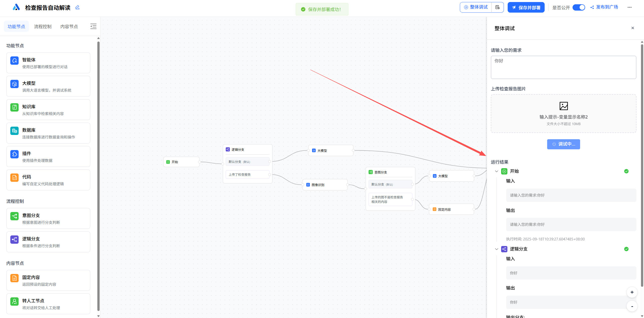
Task: Click the 保存并部署 button
Action: [526, 8]
